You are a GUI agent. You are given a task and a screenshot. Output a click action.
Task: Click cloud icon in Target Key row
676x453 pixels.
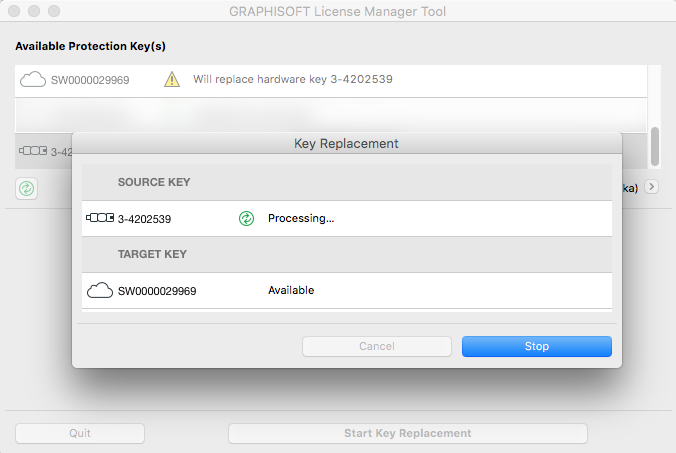tap(100, 291)
